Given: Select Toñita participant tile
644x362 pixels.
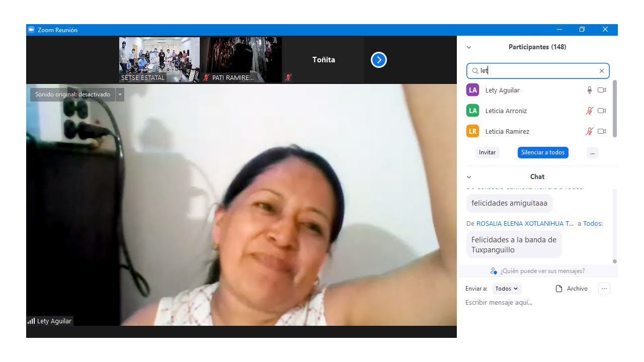Looking at the screenshot, I should pos(324,60).
